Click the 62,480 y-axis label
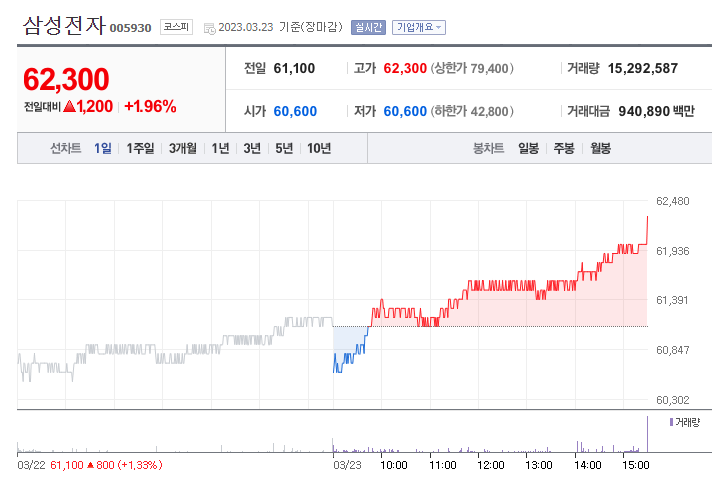Screen dimensions: 712x488 click(x=672, y=201)
